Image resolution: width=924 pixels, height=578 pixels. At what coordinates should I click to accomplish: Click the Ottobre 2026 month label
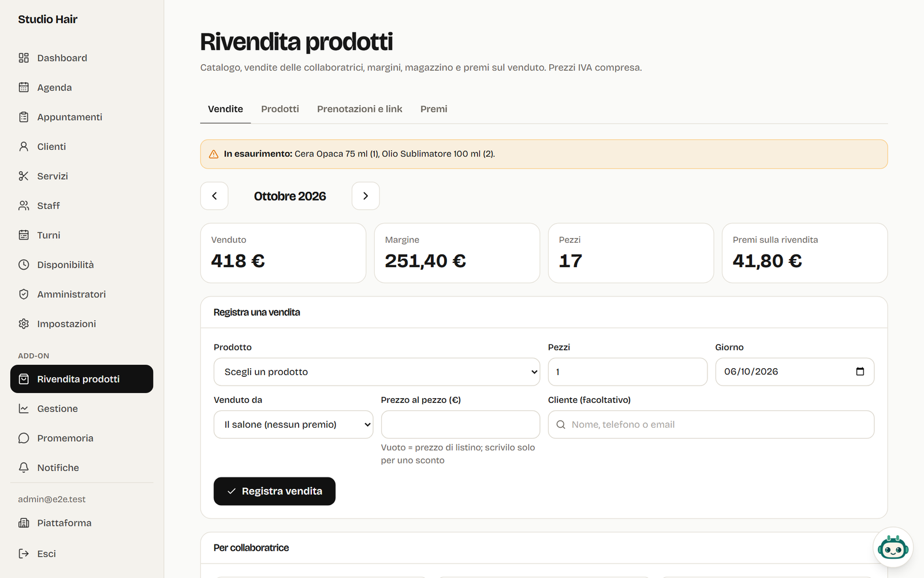pyautogui.click(x=290, y=196)
